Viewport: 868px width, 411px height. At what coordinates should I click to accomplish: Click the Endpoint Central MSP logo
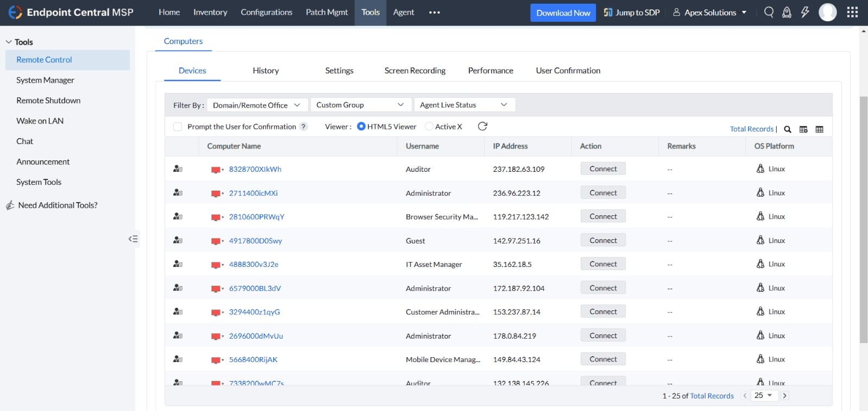click(71, 12)
